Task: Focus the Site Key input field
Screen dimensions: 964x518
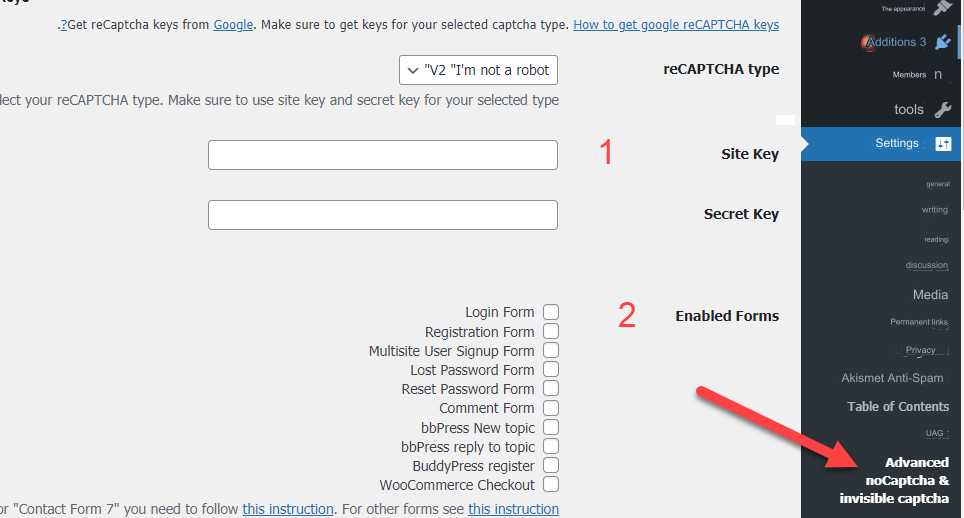Action: (382, 155)
